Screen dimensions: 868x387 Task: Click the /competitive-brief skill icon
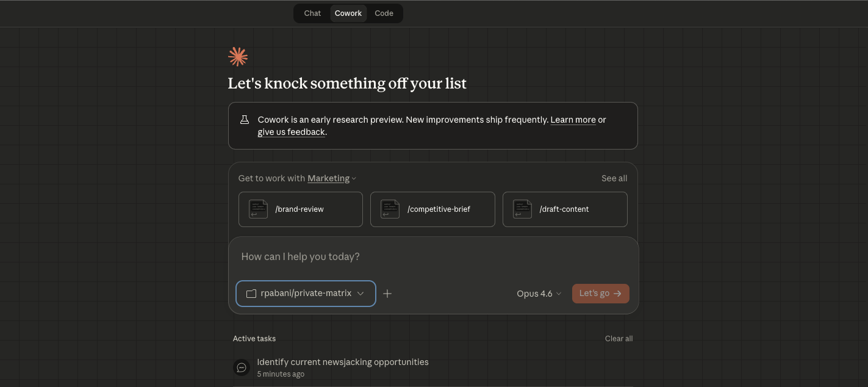point(389,209)
